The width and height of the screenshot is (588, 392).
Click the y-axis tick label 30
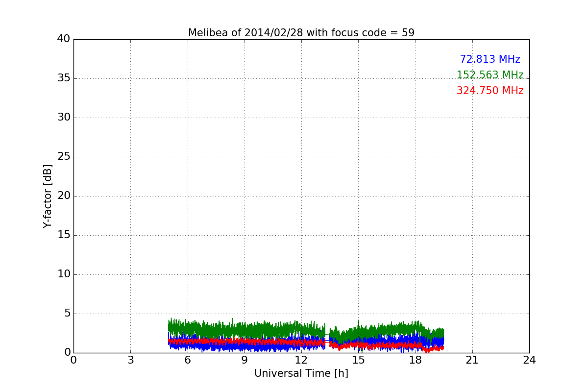point(64,118)
